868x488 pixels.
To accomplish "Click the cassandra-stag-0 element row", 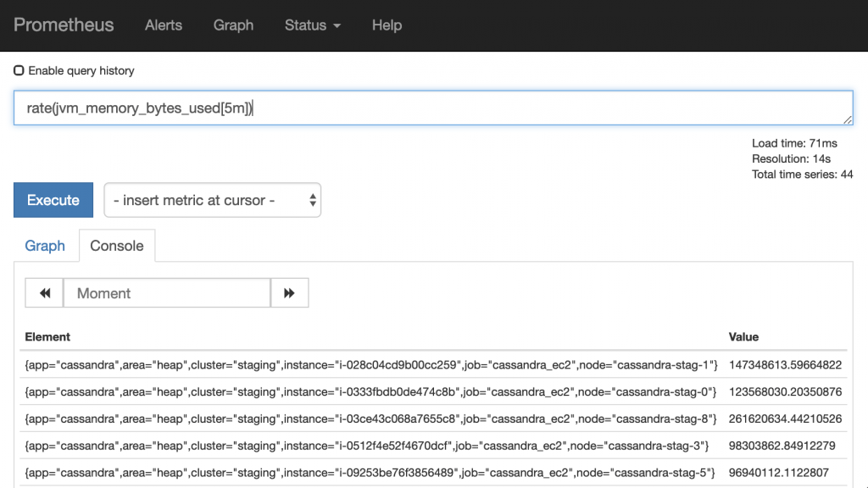I will [x=371, y=392].
